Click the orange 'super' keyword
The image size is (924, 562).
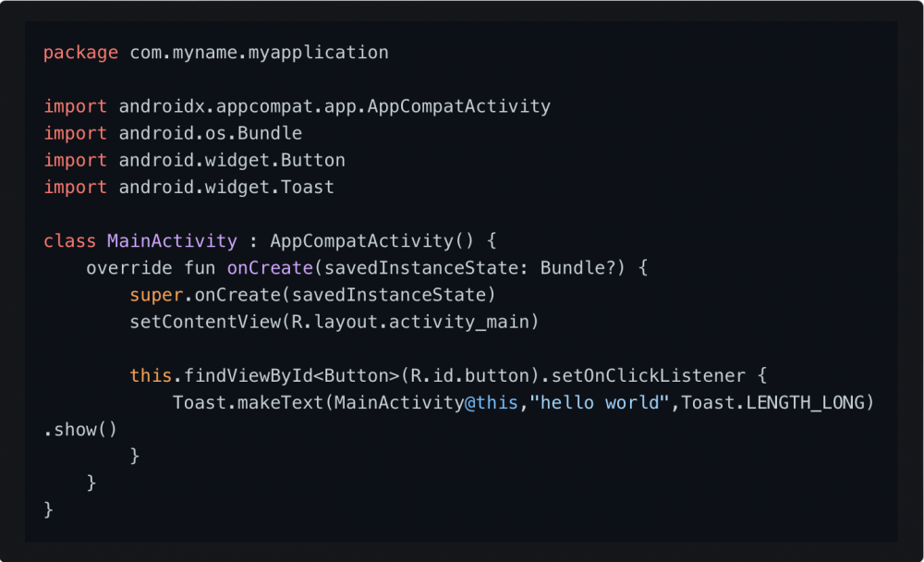coord(156,295)
